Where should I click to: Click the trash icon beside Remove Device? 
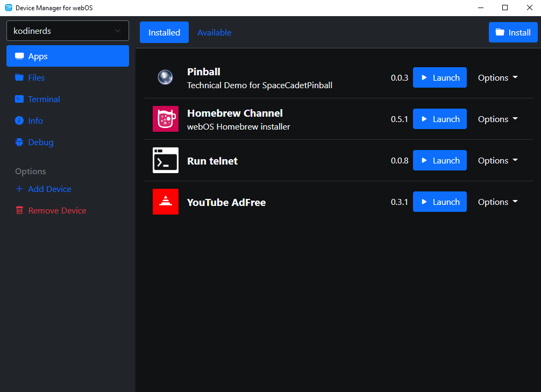tap(20, 210)
